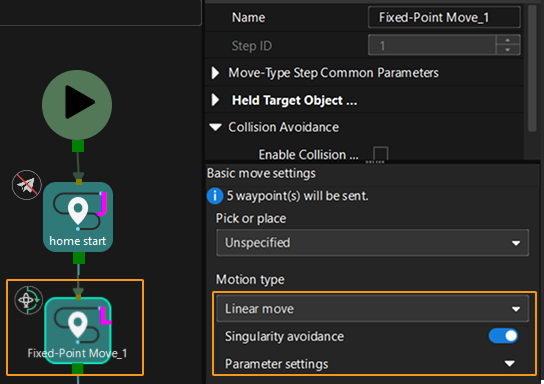
Task: Click the '5 waypoint(s) will be sent.' text
Action: click(x=297, y=196)
